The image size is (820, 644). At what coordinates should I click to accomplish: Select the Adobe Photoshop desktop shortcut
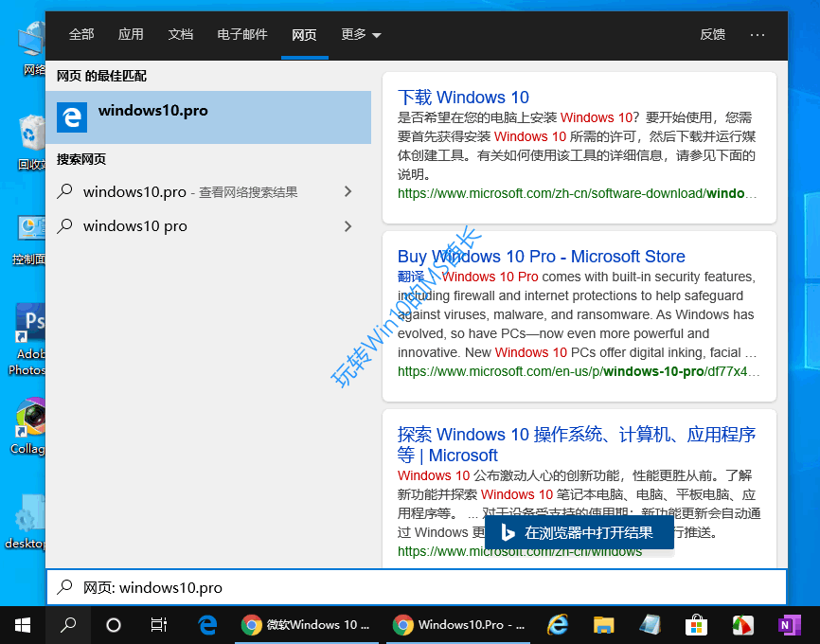(x=28, y=340)
